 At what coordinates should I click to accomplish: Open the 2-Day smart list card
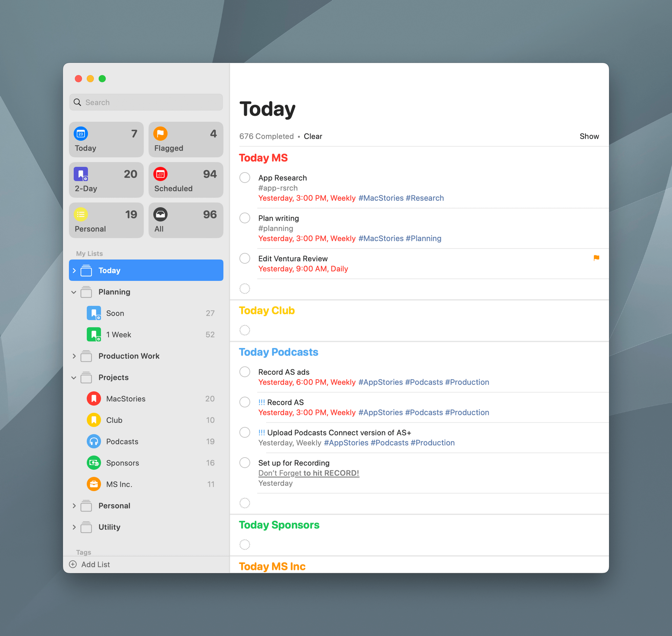coord(106,180)
